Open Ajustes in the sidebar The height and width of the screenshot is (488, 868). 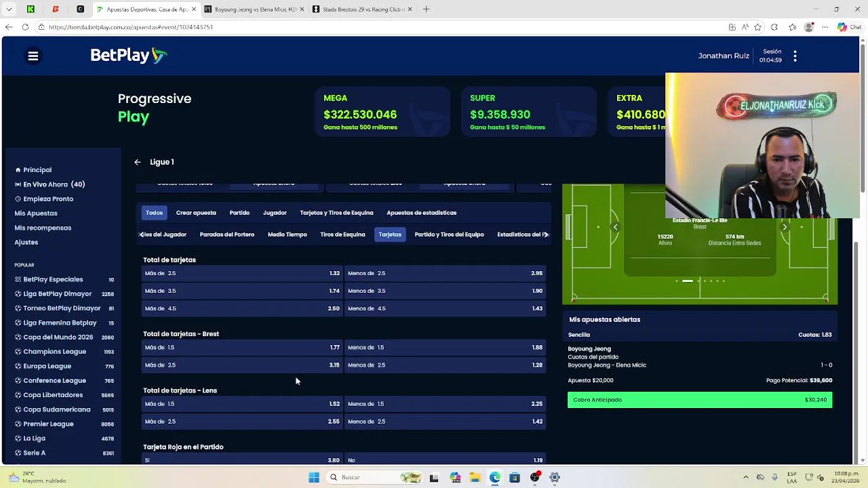[x=26, y=242]
